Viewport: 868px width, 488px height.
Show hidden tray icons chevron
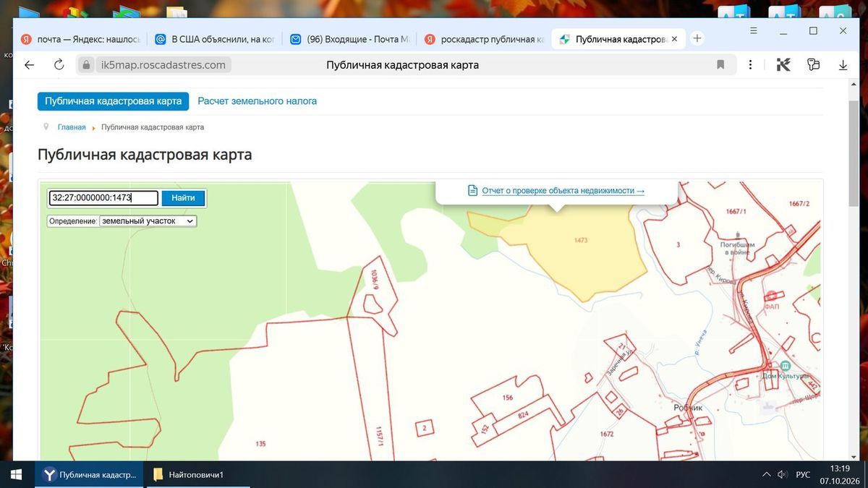pos(766,475)
